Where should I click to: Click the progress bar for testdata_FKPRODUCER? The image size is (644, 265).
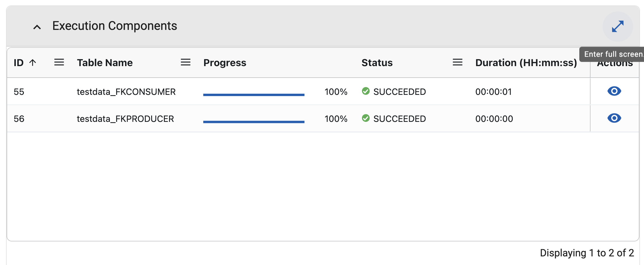(x=254, y=122)
